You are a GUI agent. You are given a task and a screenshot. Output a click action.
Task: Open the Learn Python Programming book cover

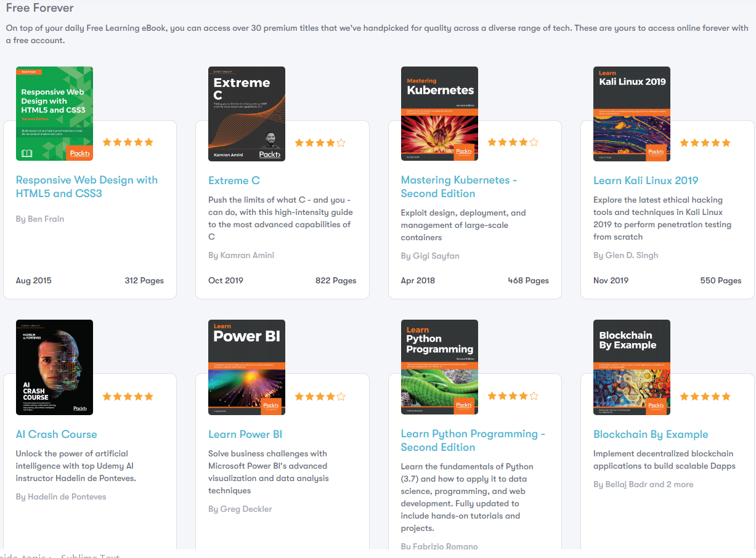(439, 368)
